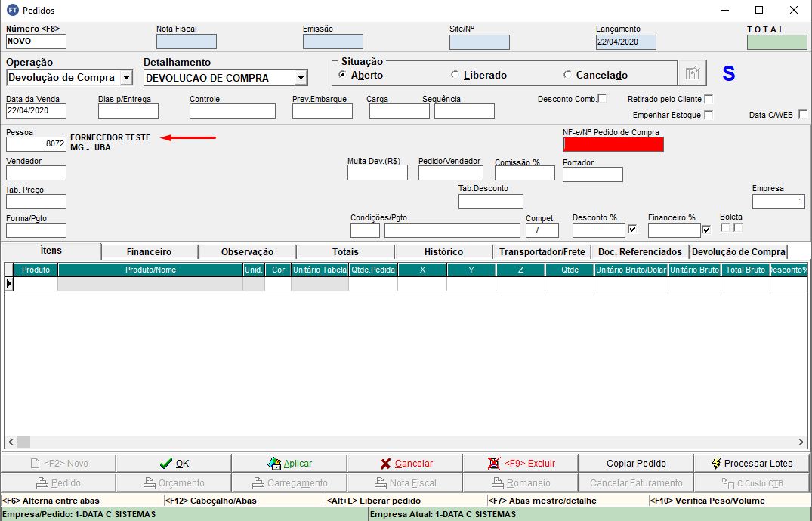
Task: Click the blue S indicator
Action: click(728, 73)
